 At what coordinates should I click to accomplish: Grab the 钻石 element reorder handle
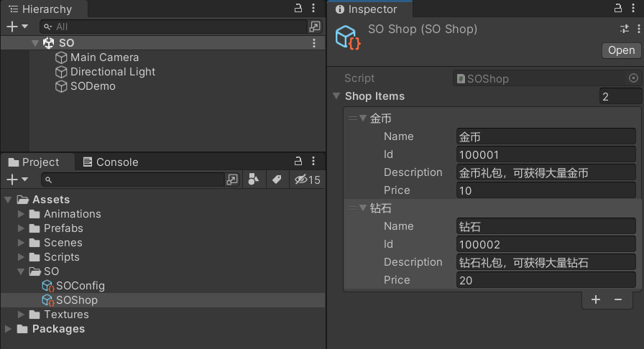352,208
